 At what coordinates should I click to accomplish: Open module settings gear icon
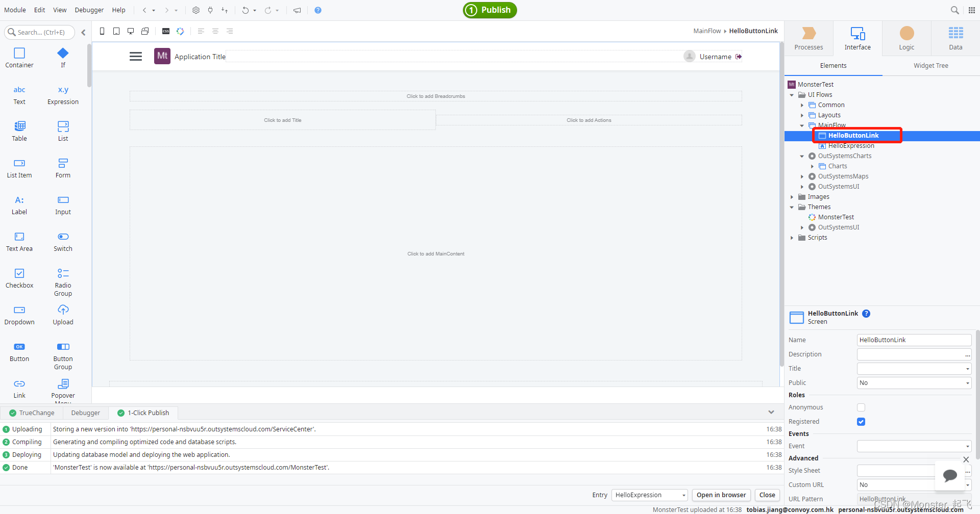196,10
